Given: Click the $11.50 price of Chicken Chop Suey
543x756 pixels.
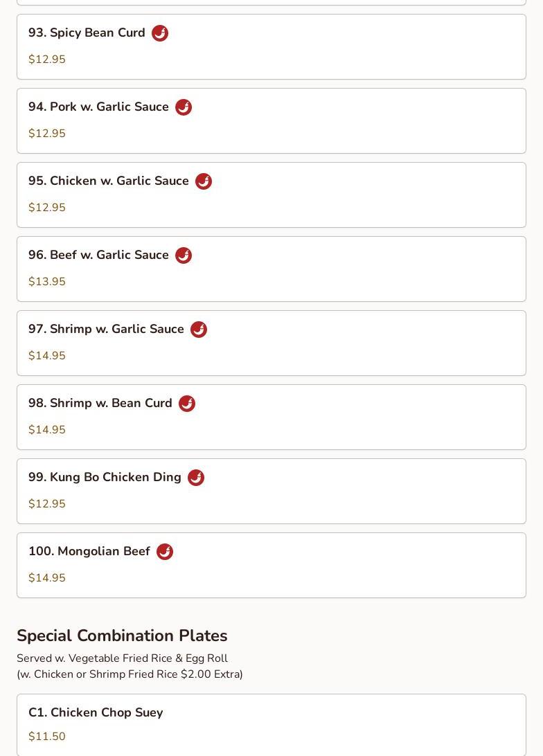Looking at the screenshot, I should [x=47, y=737].
